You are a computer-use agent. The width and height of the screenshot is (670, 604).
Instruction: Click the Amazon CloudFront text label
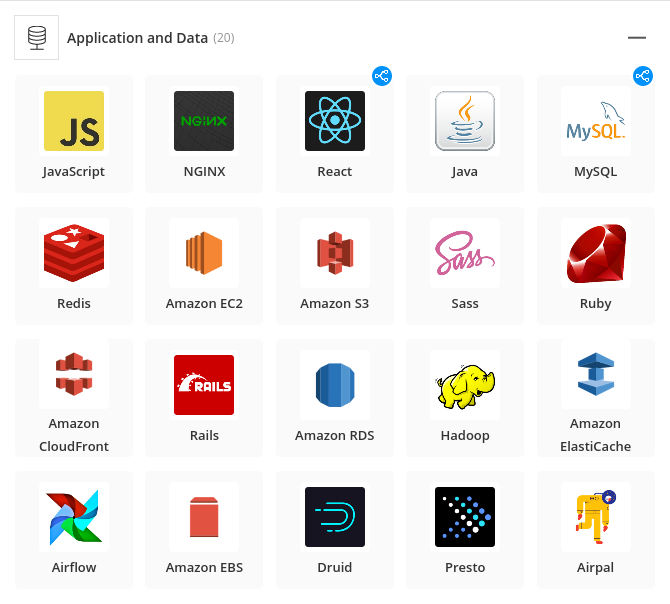pyautogui.click(x=74, y=435)
